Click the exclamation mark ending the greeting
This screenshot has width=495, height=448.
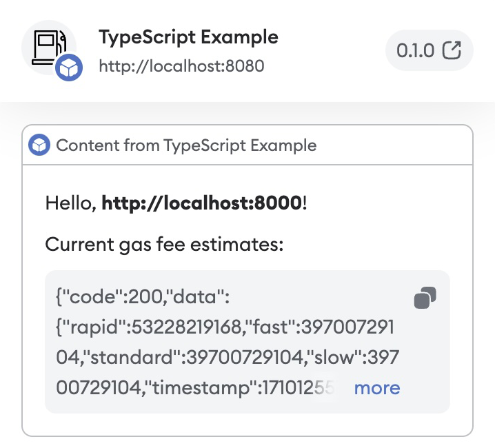pos(305,203)
